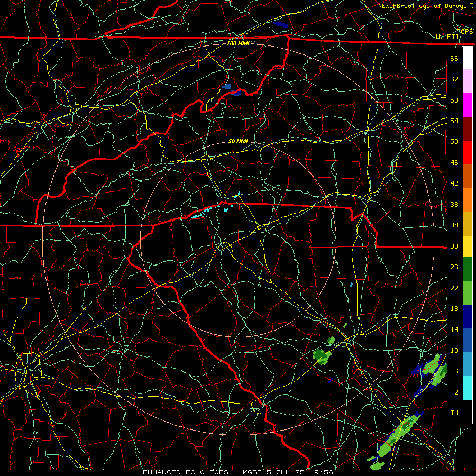Click the scale value '50'
Image resolution: width=476 pixels, height=476 pixels.
point(454,142)
